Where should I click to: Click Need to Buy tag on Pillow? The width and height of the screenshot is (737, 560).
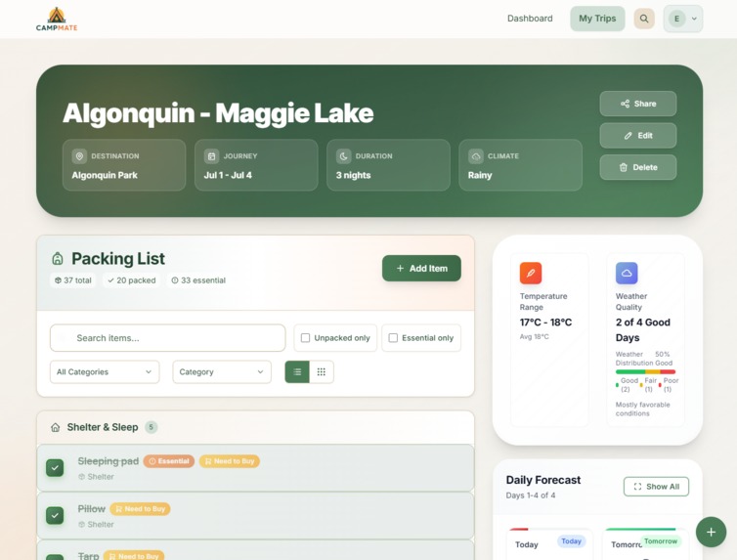tap(140, 509)
